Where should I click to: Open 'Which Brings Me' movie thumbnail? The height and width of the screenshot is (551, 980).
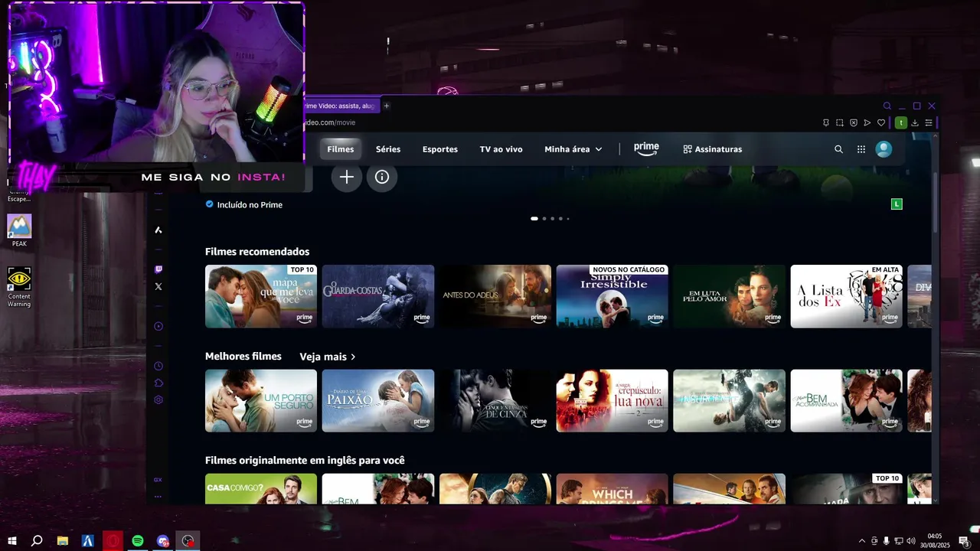click(612, 489)
